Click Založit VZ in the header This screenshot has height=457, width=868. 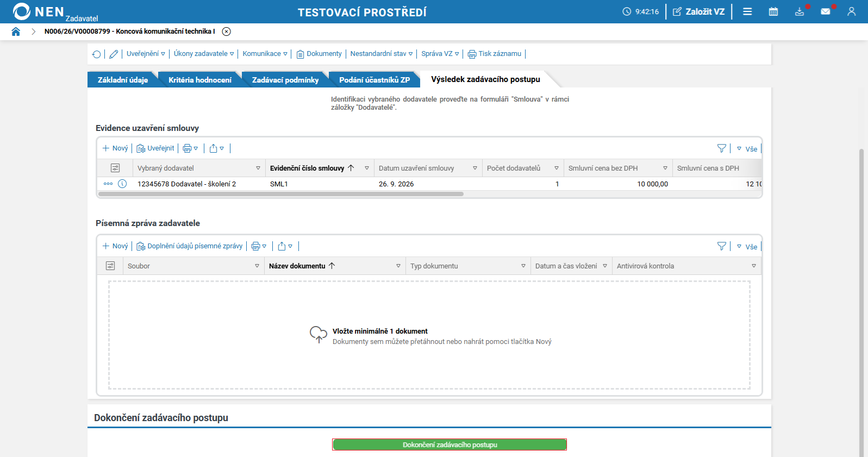click(699, 11)
